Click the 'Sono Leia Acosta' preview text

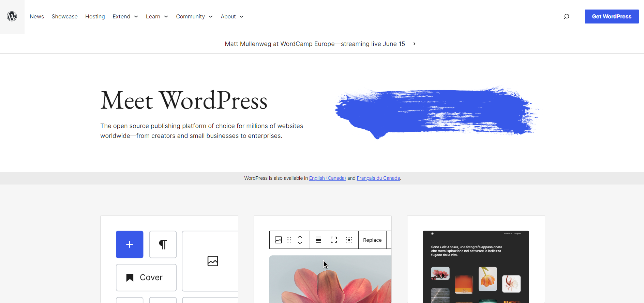[x=467, y=251]
